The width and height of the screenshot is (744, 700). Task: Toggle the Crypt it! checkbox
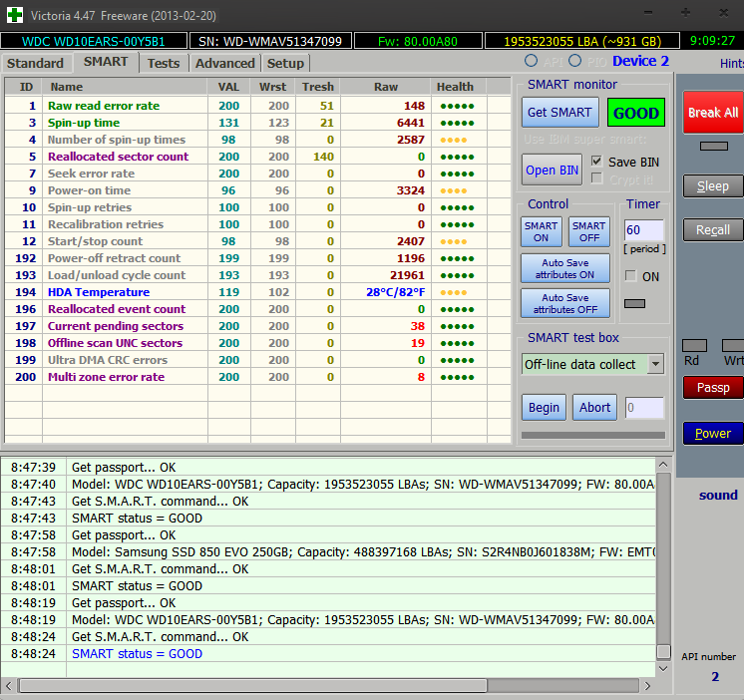click(597, 178)
